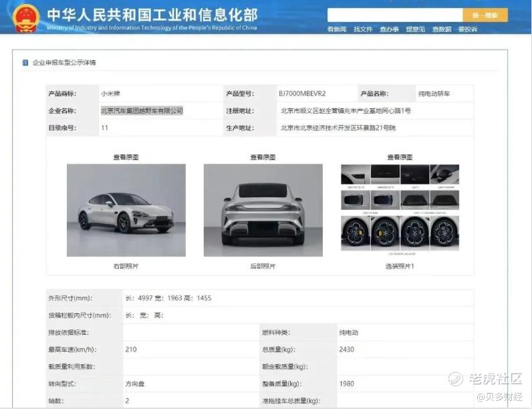532x409 pixels.
Task: Click the 注册地址 label
Action: coord(240,110)
